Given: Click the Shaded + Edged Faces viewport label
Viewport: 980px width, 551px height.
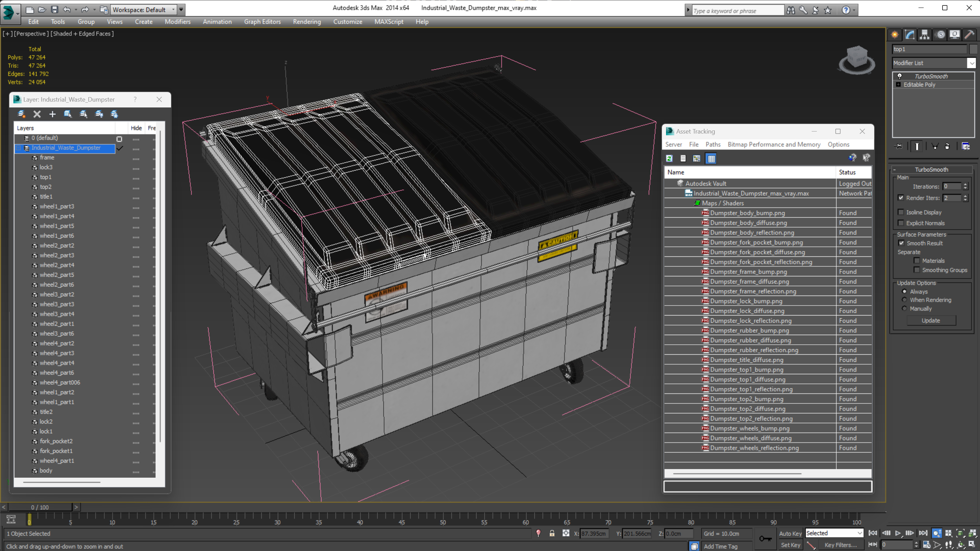Looking at the screenshot, I should (x=82, y=33).
